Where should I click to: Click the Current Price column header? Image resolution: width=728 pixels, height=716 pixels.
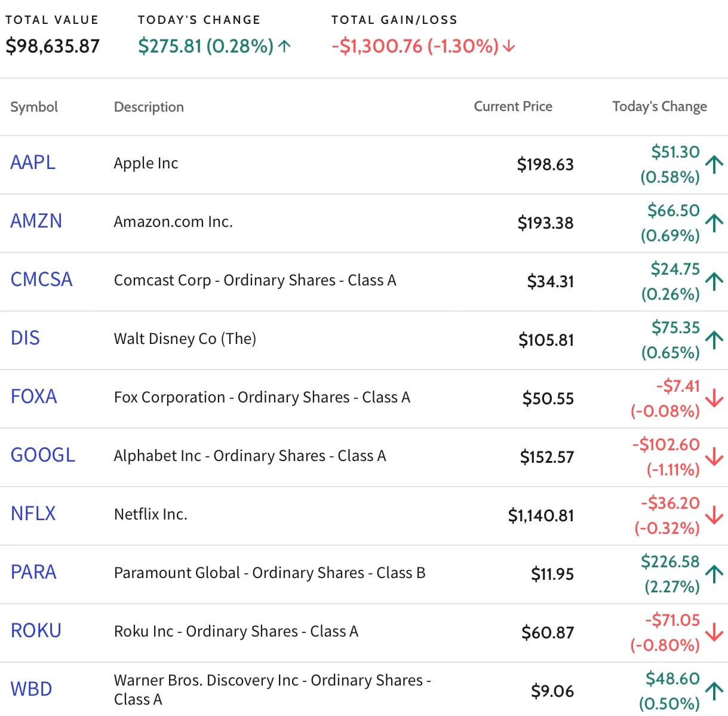click(513, 106)
